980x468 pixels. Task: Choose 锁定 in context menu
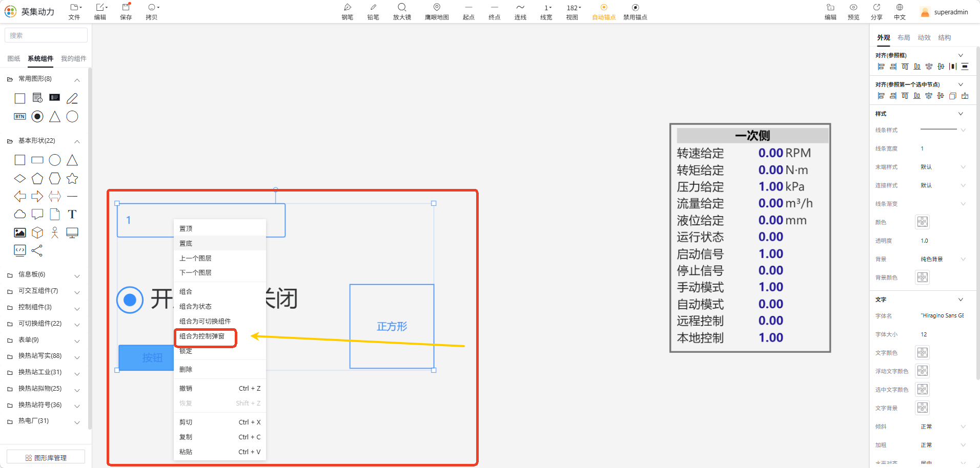pos(220,351)
